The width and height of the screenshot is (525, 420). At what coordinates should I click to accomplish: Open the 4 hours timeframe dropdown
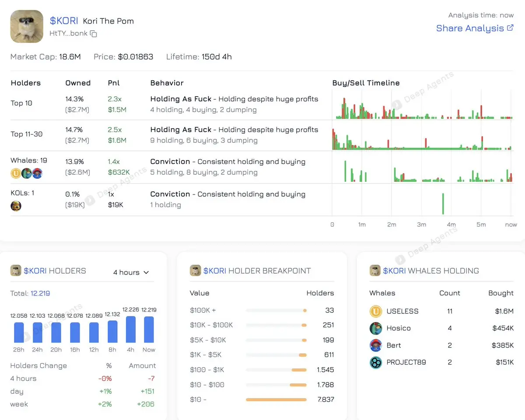point(131,272)
